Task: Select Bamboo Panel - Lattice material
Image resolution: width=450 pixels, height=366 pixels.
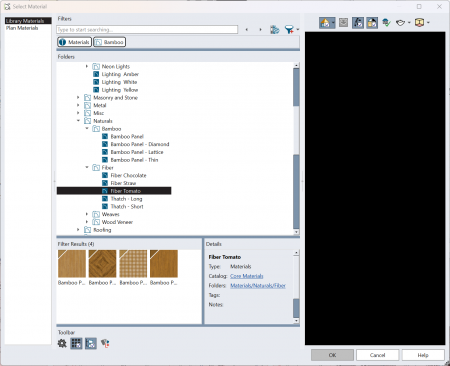Action: [x=137, y=152]
